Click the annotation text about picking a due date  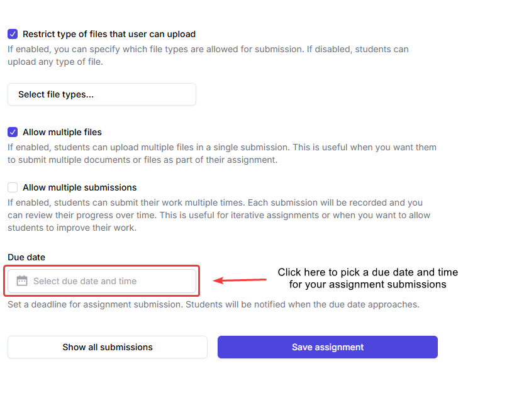(368, 279)
